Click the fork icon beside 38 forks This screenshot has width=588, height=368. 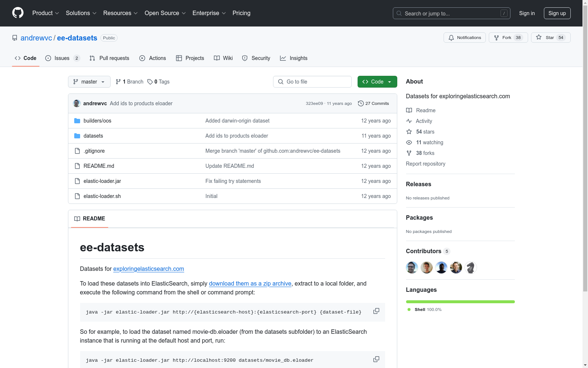pos(409,153)
